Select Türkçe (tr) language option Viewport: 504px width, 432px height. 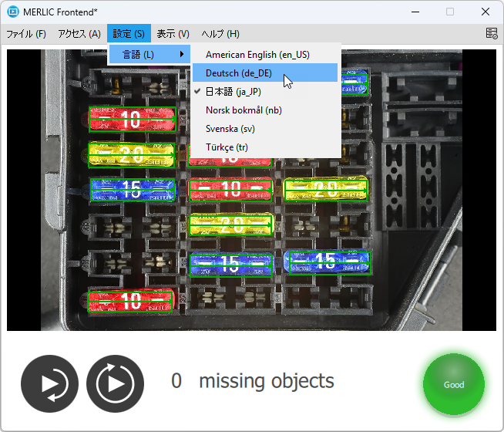tap(227, 147)
